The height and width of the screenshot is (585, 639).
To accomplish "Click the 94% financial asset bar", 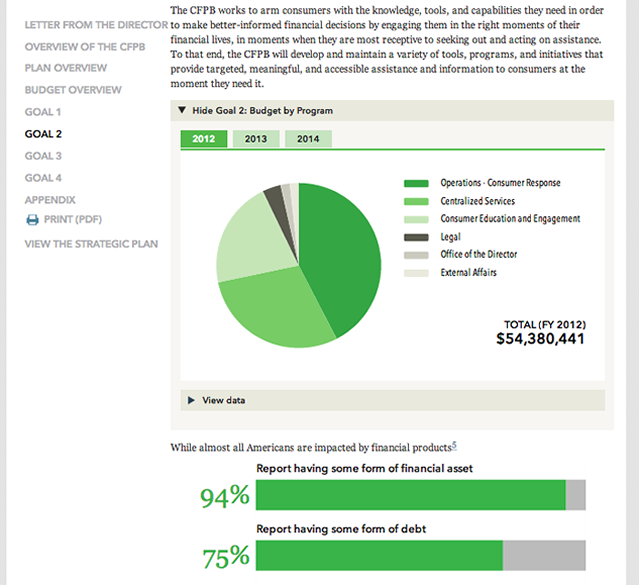I will (x=421, y=495).
